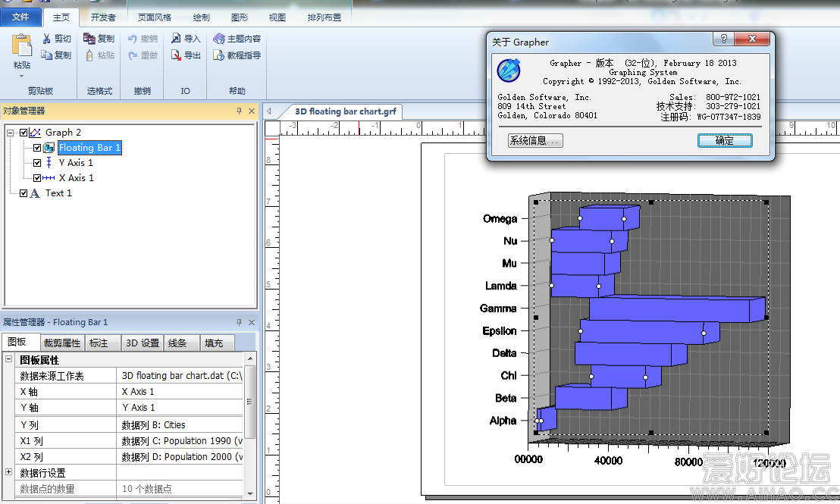This screenshot has height=504, width=840.
Task: Click the Redo (重做) arrow icon
Action: [x=133, y=55]
